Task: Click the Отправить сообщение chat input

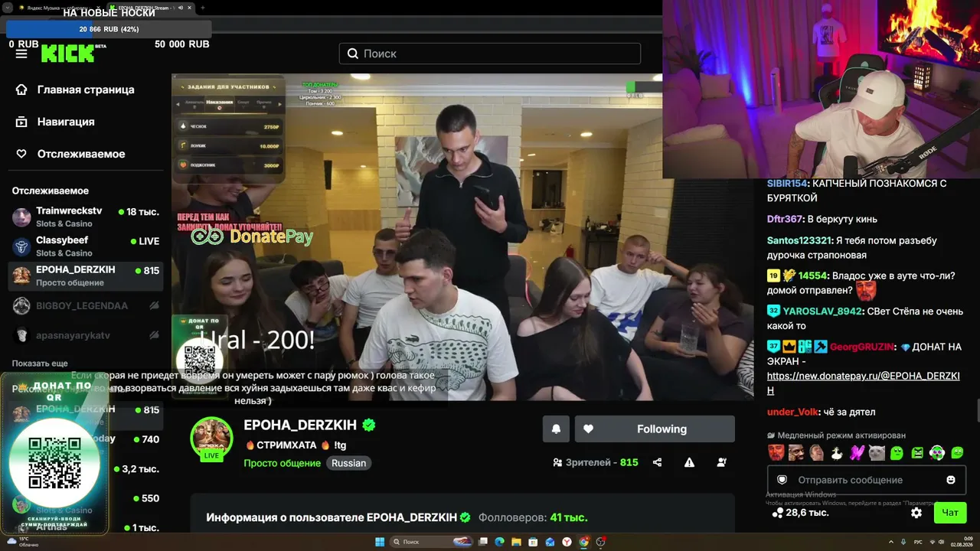Action: tap(865, 480)
